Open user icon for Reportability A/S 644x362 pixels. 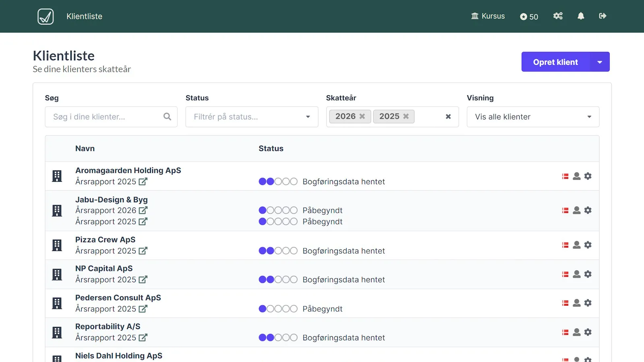pos(577,332)
